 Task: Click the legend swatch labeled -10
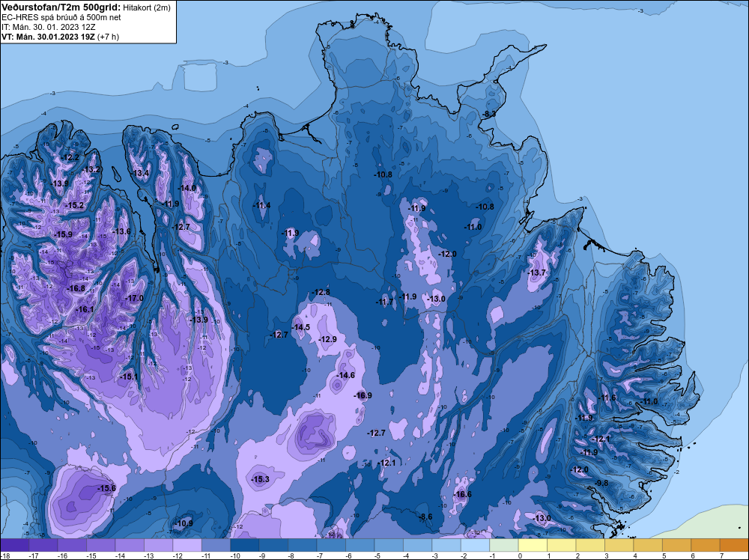245,545
